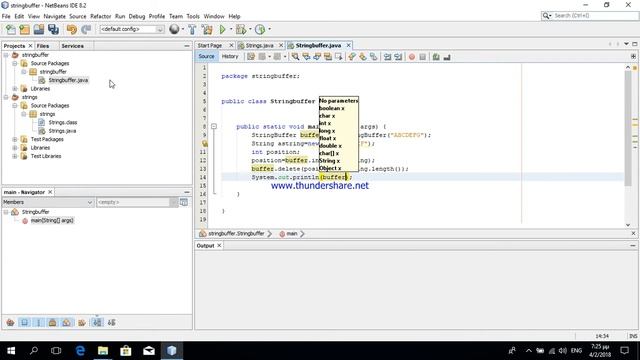Toggle Show Inner Classes in Navigator
This screenshot has width=640, height=360.
(x=67, y=322)
